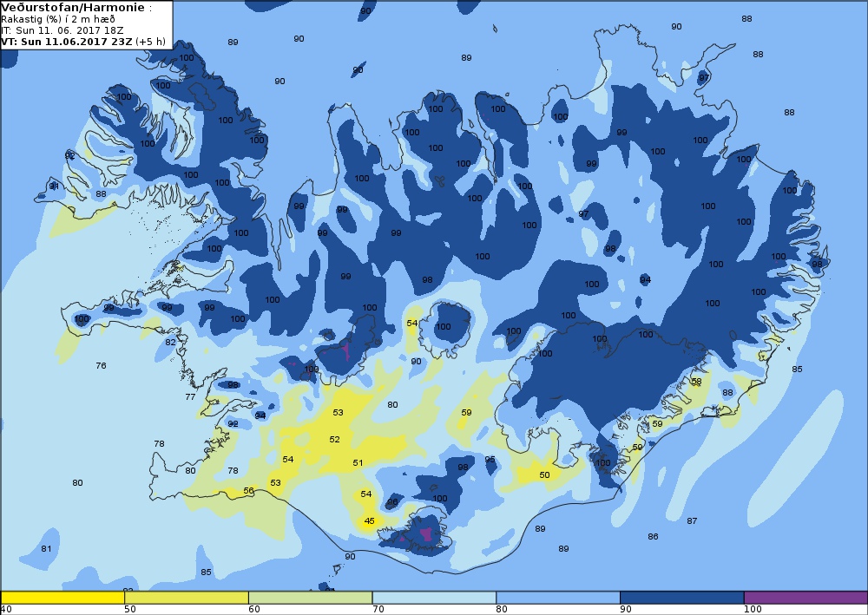Viewport: 868px width, 615px height.
Task: Click the humidity value '58' on the map
Action: (696, 382)
